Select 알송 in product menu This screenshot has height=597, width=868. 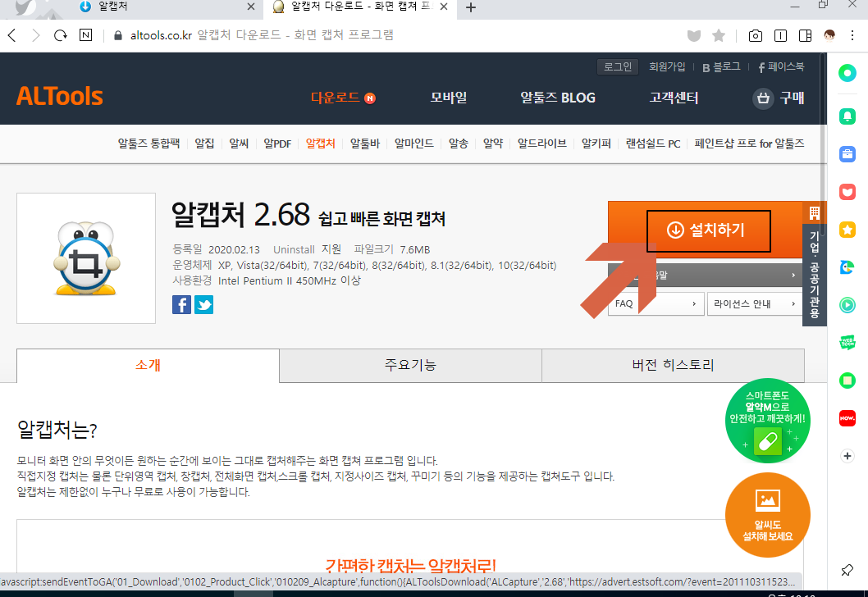(459, 144)
